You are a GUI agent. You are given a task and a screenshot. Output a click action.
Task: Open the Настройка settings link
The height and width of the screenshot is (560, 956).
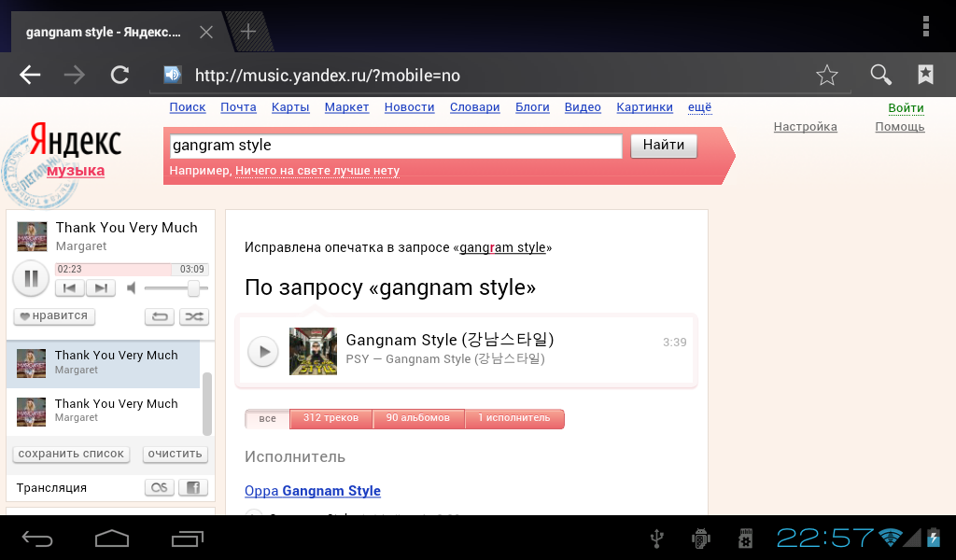(805, 127)
